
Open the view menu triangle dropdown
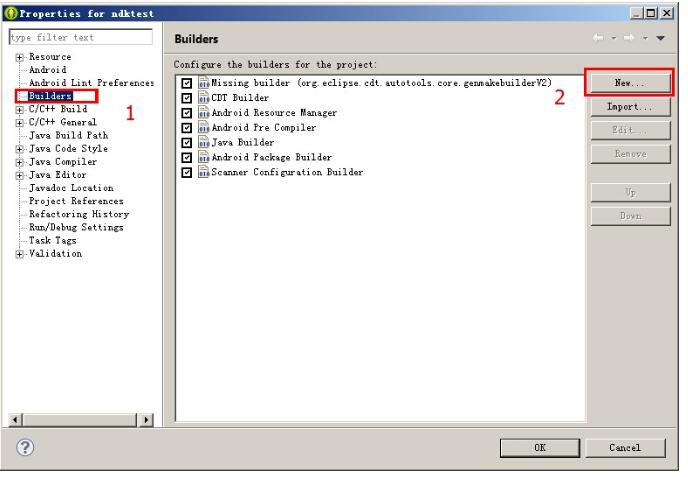660,38
